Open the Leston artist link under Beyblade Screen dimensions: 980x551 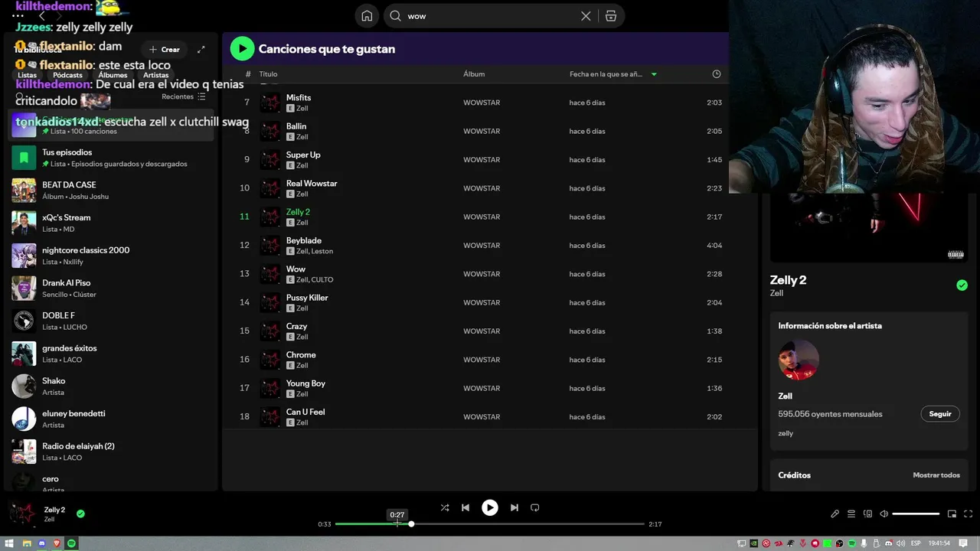(x=322, y=251)
